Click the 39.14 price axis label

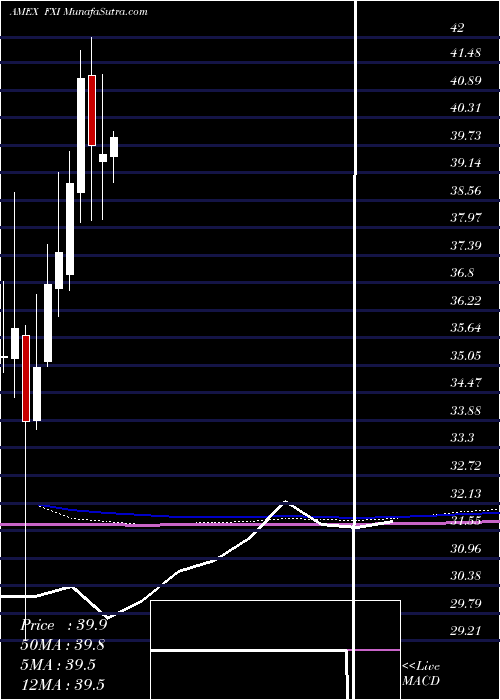[x=465, y=163]
